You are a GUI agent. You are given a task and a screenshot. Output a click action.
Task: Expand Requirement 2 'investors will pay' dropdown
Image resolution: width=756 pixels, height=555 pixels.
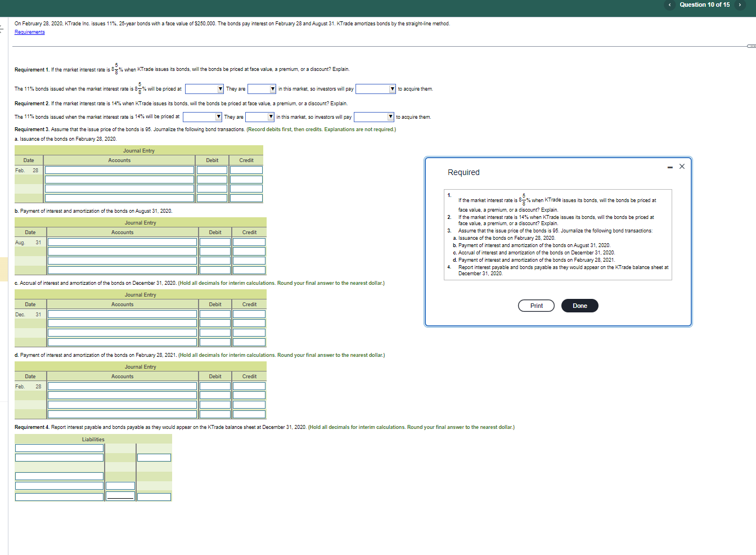(373, 117)
